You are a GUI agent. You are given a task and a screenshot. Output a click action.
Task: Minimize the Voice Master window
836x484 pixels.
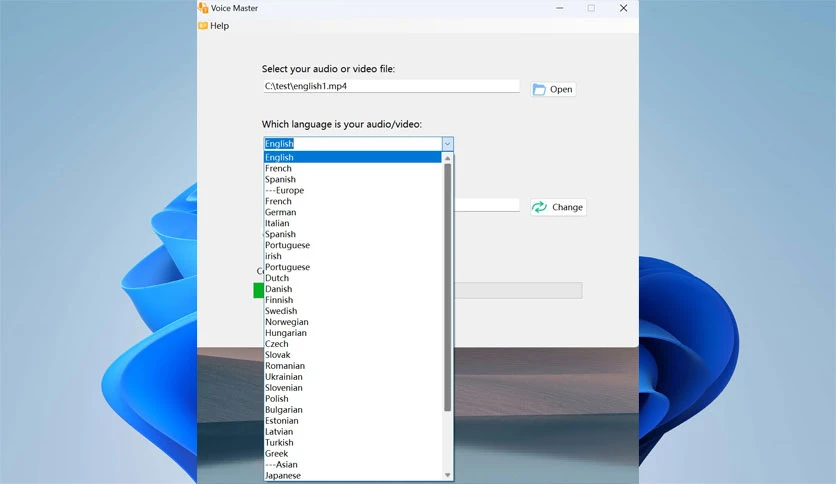[559, 8]
